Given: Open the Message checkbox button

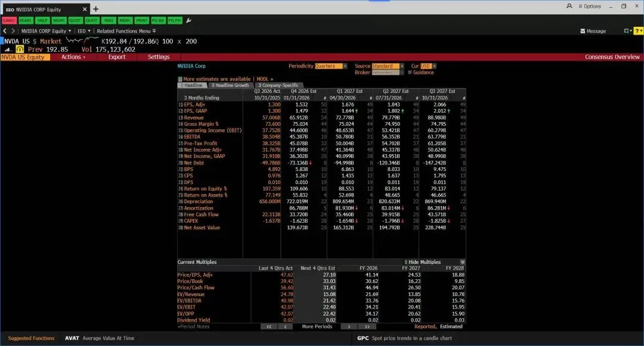Looking at the screenshot, I should click(x=593, y=31).
